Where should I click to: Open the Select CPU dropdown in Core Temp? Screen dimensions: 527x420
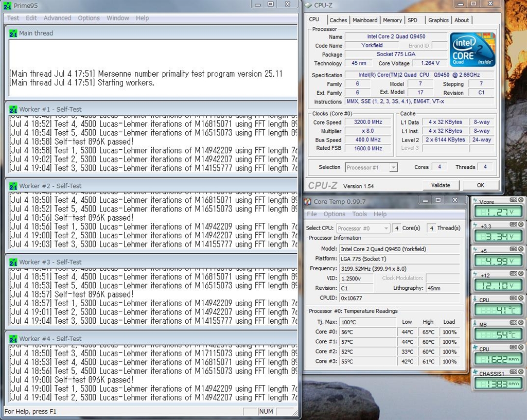363,228
